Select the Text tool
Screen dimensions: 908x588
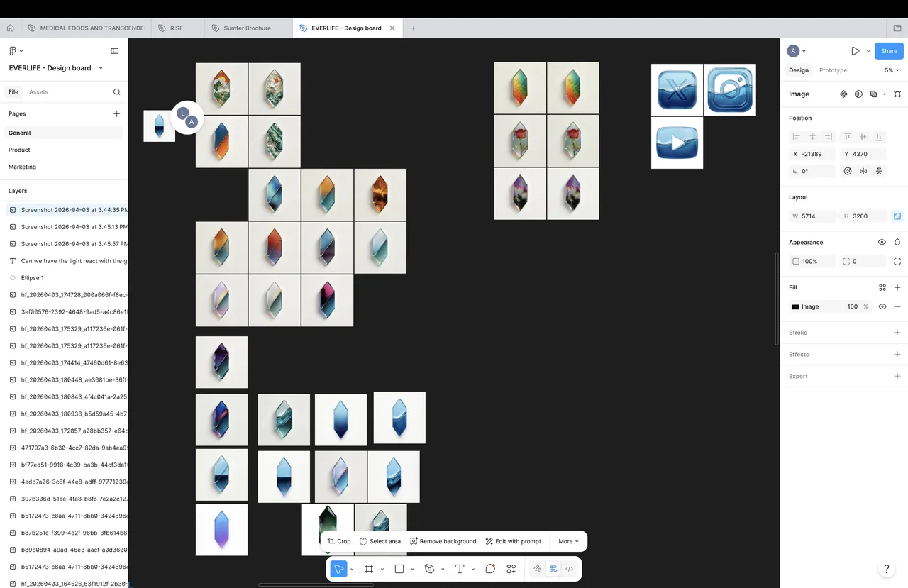(460, 569)
